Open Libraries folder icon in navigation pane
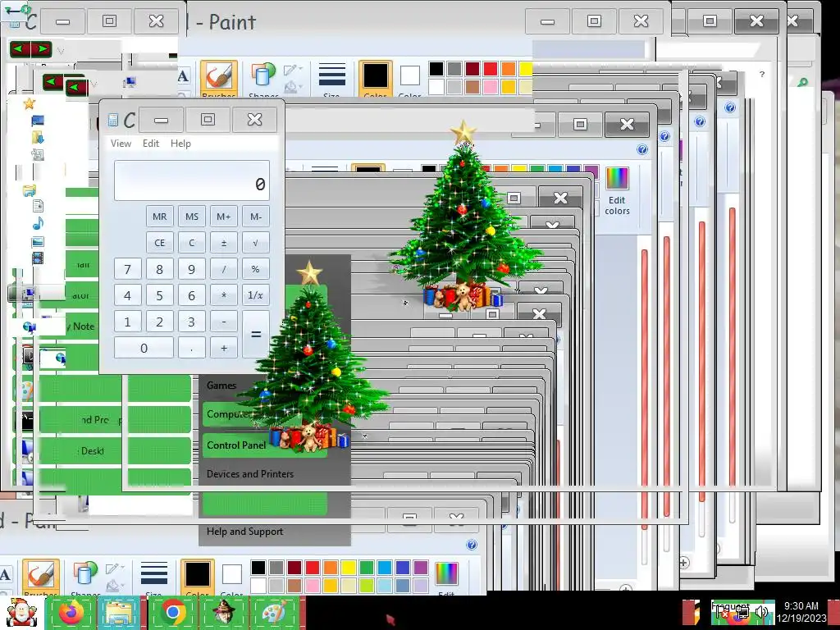 (x=29, y=190)
